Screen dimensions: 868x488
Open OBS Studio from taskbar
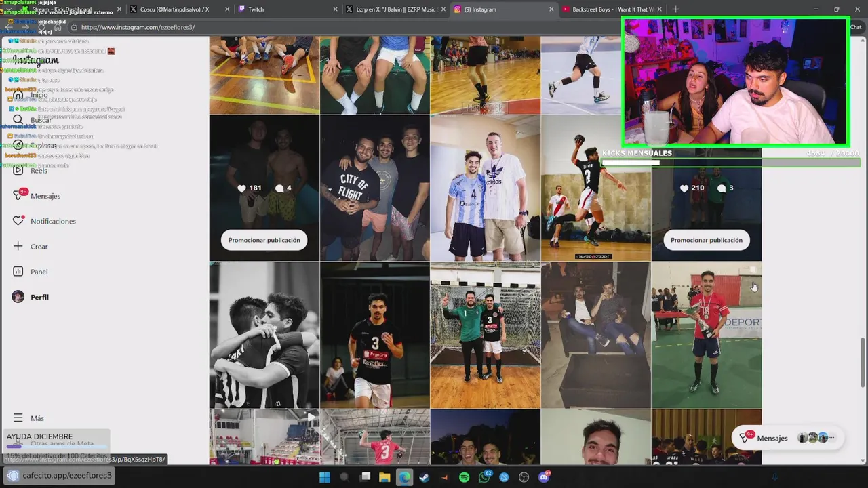coord(524,477)
